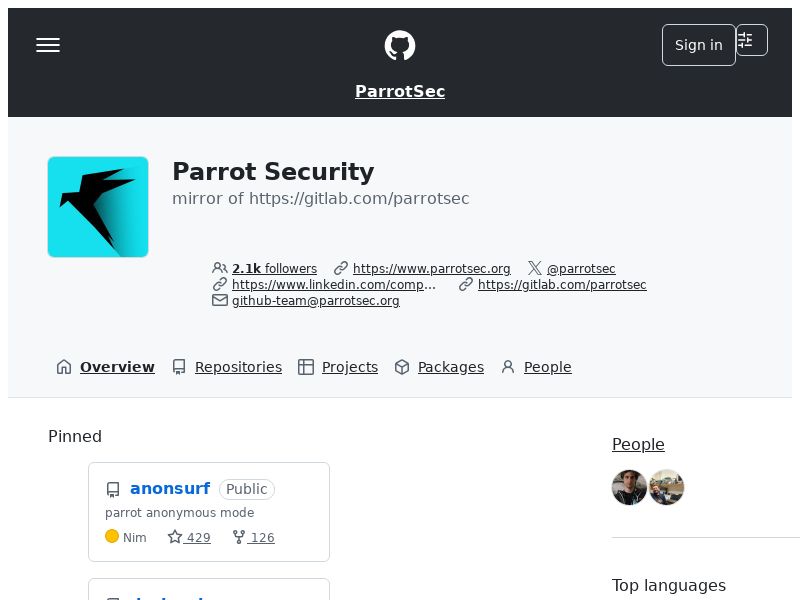Open the github-team@parrotsec.org email link
This screenshot has height=600, width=800.
pos(315,301)
